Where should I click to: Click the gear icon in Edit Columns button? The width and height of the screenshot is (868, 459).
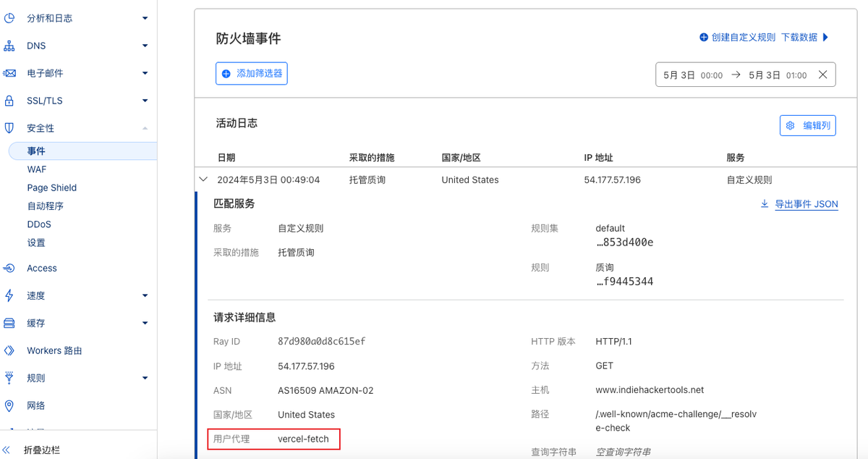click(790, 125)
